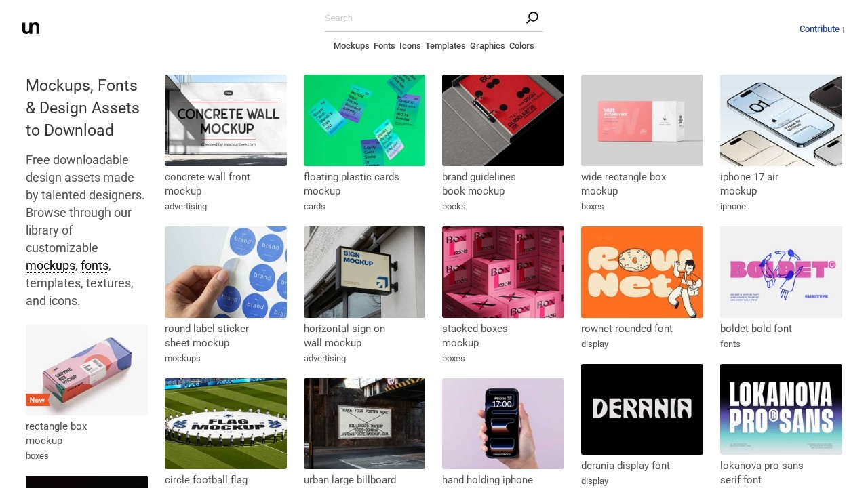Viewport: 868px width, 488px height.
Task: Click the Contribute link
Action: point(822,29)
